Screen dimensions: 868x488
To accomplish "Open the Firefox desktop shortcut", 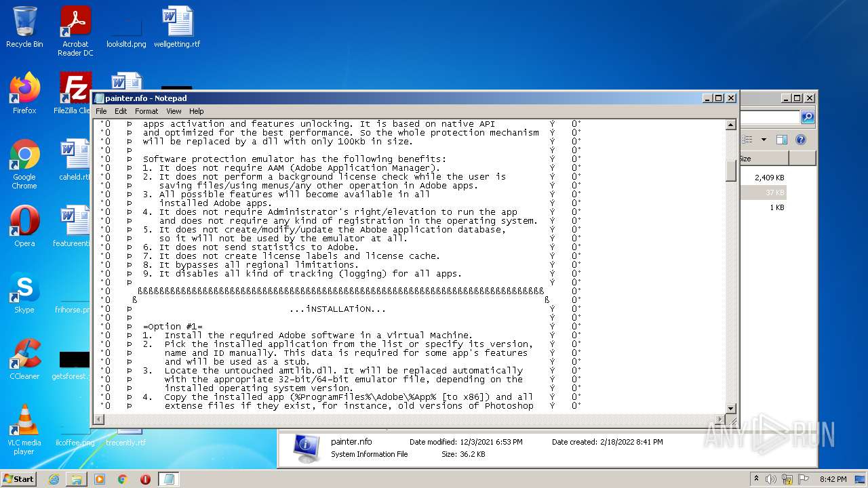I will pyautogui.click(x=24, y=94).
